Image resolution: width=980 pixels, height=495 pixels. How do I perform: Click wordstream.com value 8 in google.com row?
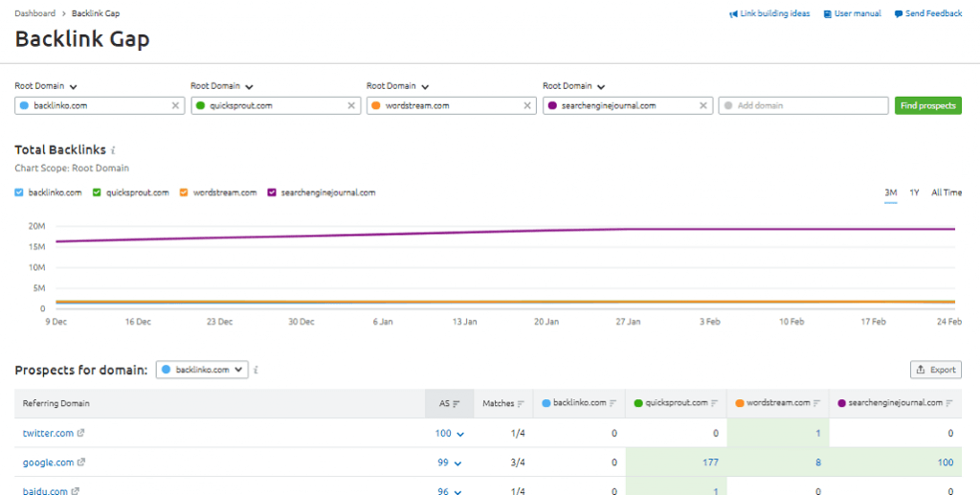[x=818, y=462]
